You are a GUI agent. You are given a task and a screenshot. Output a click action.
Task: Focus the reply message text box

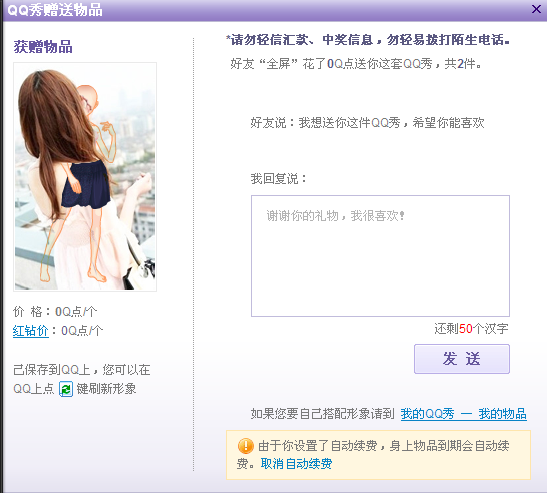pyautogui.click(x=380, y=256)
